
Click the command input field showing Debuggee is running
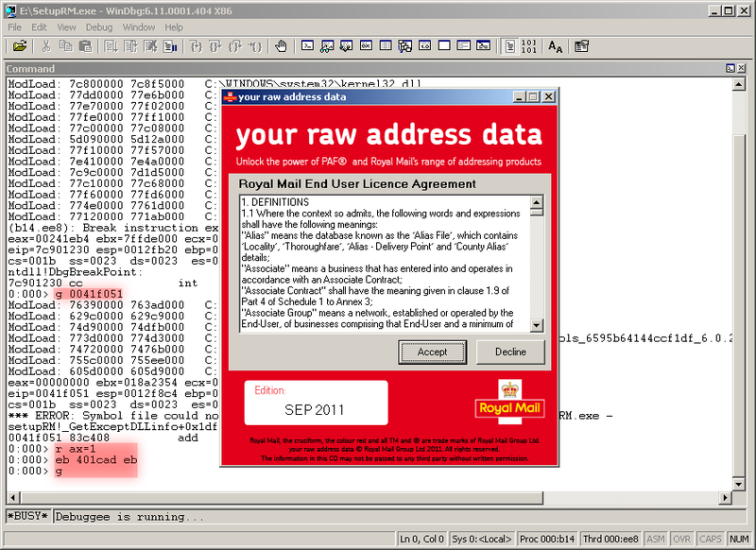(x=399, y=517)
